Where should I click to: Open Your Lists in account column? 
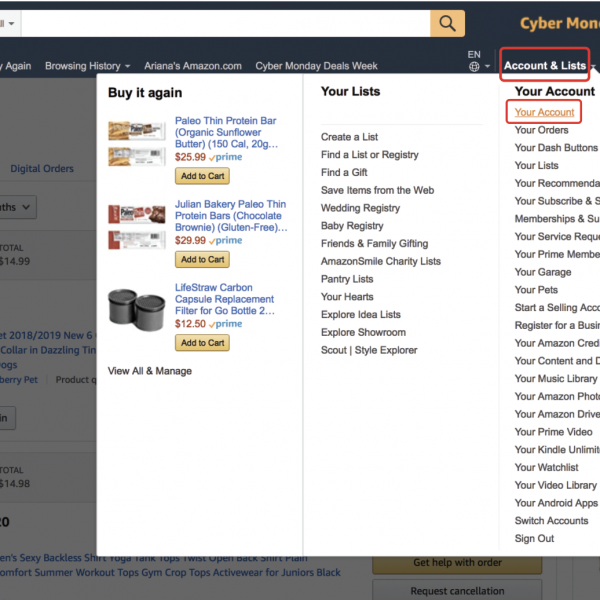point(536,166)
